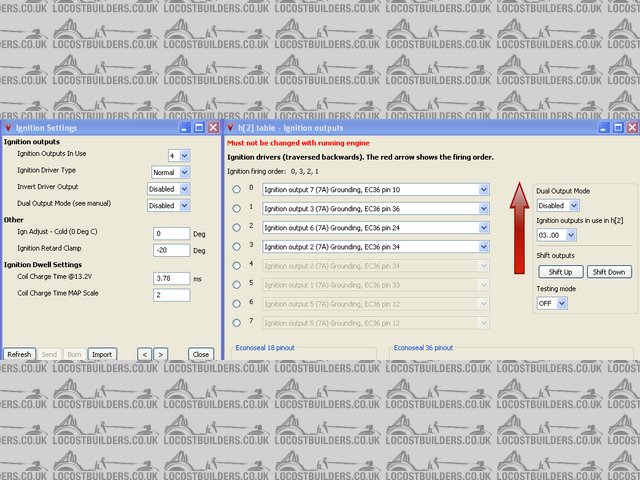This screenshot has height=480, width=640.
Task: Click the Ignition Retard Clamp field
Action: point(171,250)
